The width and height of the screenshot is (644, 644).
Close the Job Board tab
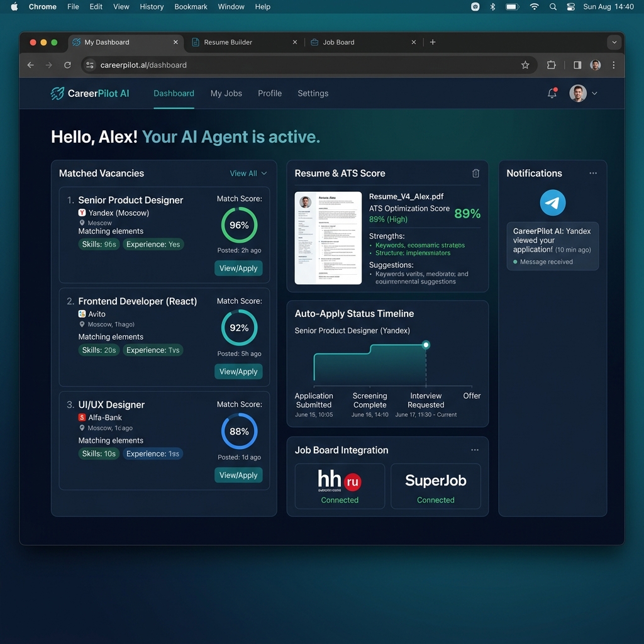(x=414, y=42)
